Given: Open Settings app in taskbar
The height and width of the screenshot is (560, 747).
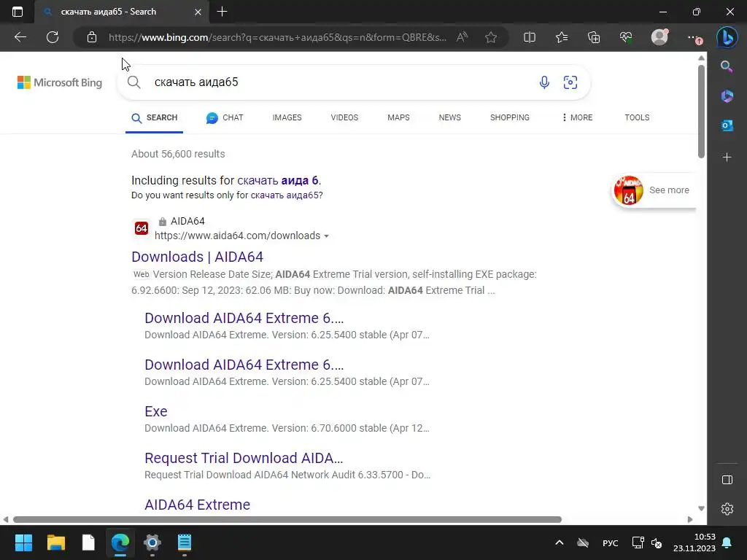Looking at the screenshot, I should point(152,542).
